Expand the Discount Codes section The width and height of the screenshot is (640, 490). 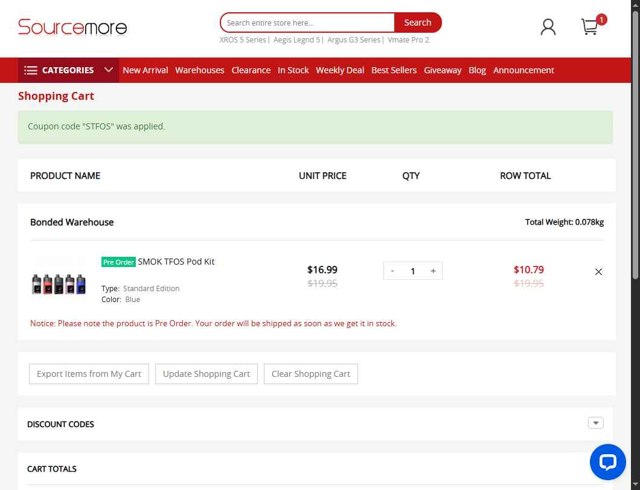(596, 423)
